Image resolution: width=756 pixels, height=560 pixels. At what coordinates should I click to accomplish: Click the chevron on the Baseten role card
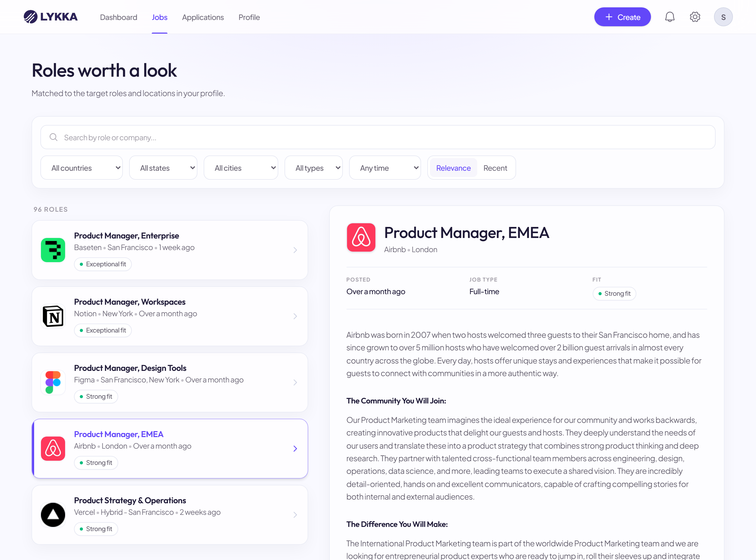click(x=295, y=250)
